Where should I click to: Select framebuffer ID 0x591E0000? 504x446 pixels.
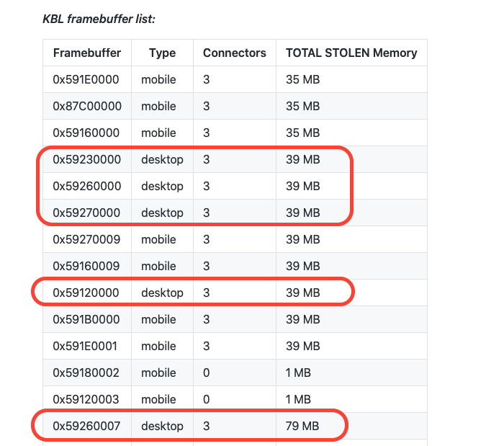86,79
